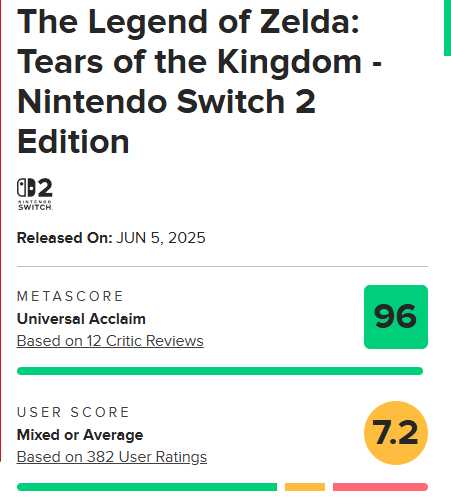
Task: Click the Tears of the Kingdom game title
Action: click(x=199, y=81)
